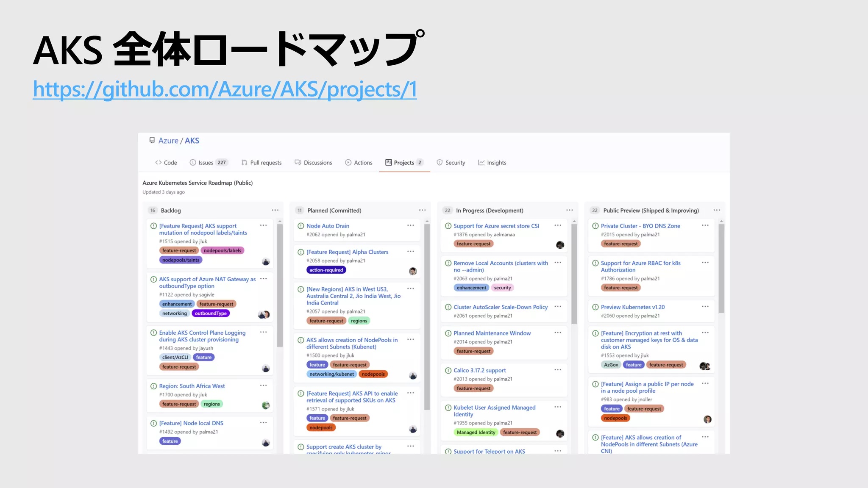The width and height of the screenshot is (868, 488).
Task: Open the Kubelet User Assigned Managed Identity issue
Action: [495, 411]
